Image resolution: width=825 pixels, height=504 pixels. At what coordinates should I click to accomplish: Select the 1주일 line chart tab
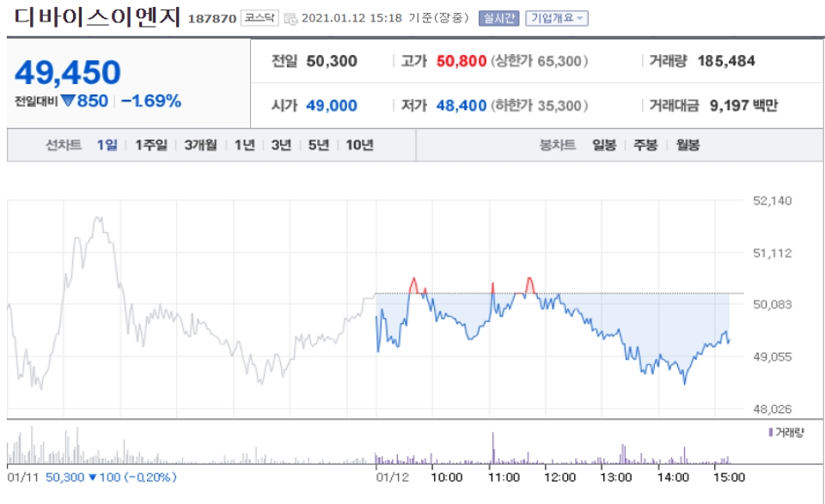[151, 144]
